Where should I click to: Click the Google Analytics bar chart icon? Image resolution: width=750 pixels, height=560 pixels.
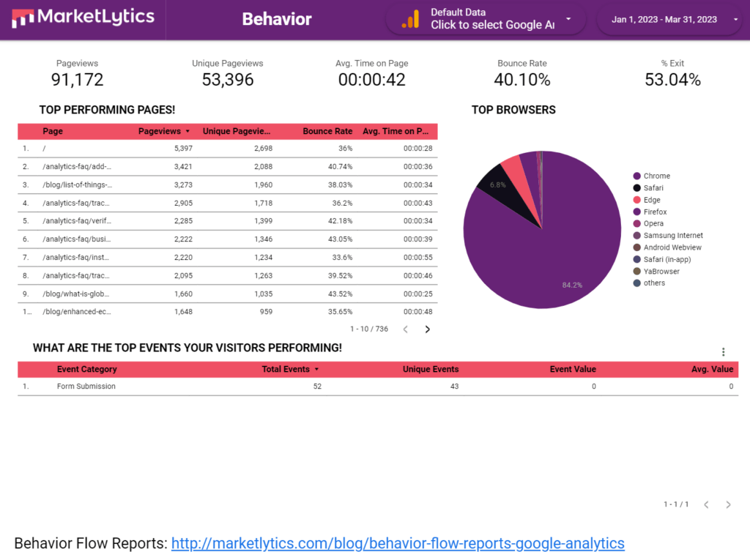(410, 20)
